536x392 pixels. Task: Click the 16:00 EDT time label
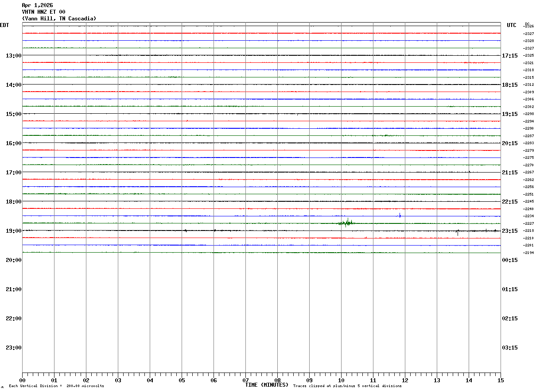(x=13, y=143)
